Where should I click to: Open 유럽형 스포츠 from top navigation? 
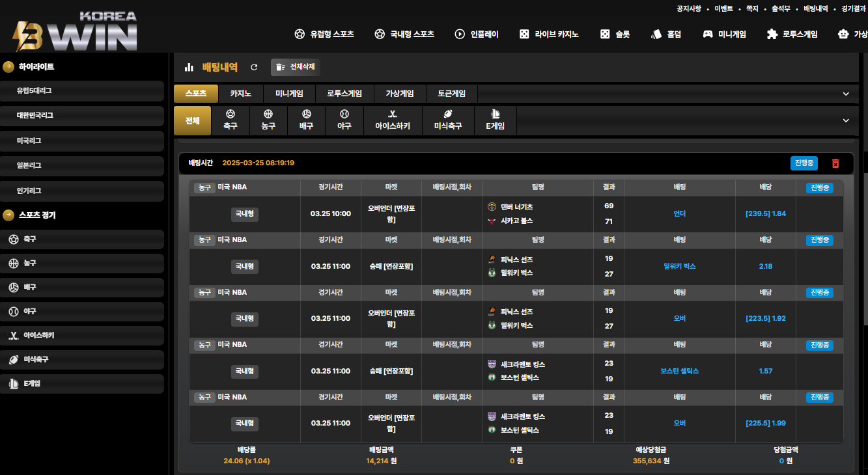tap(324, 34)
